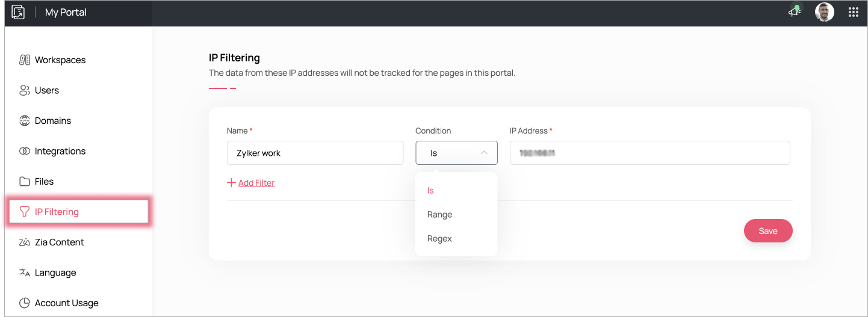Choose Regex from the condition list

point(439,239)
